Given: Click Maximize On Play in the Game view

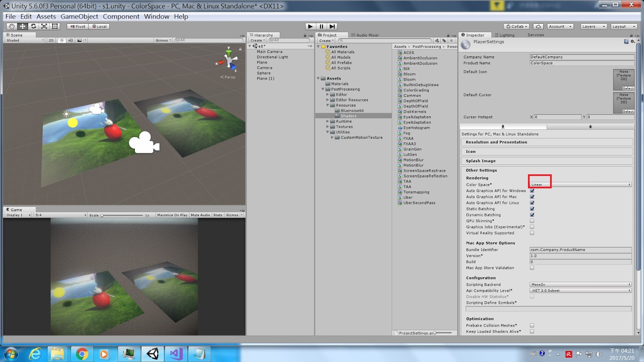Looking at the screenshot, I should point(172,215).
